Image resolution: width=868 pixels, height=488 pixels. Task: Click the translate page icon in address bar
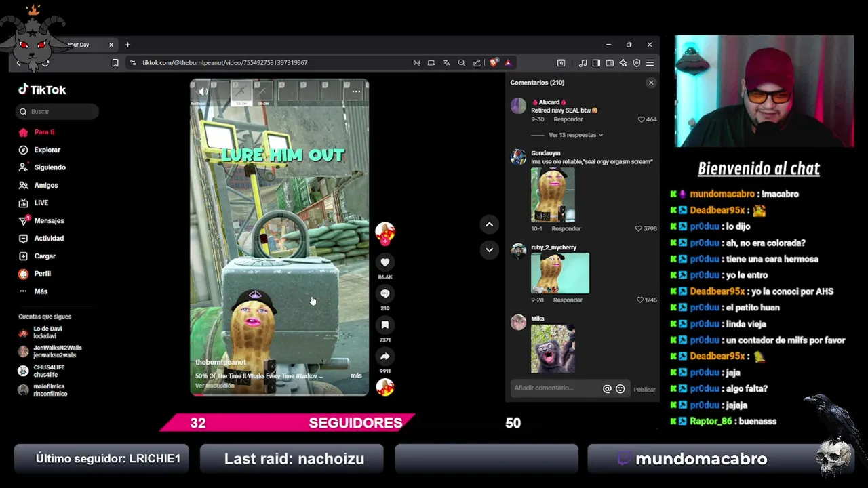[x=446, y=63]
